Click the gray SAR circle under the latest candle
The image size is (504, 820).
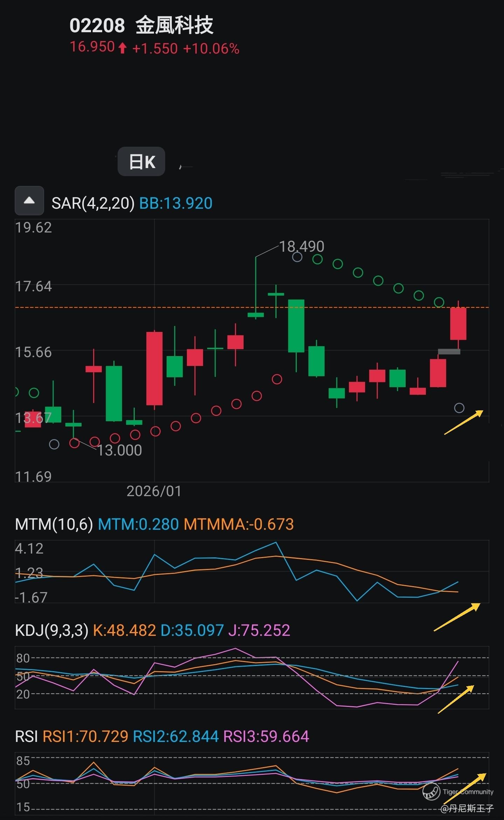point(459,408)
